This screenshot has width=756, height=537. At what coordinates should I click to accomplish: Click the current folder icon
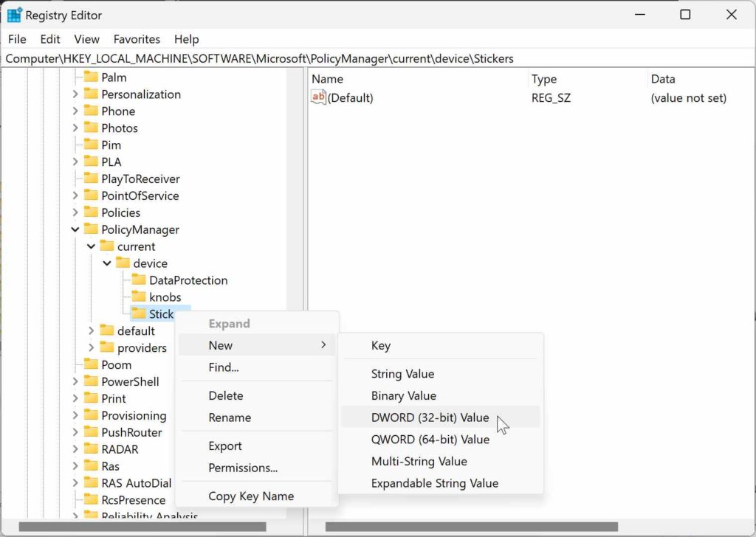(107, 246)
